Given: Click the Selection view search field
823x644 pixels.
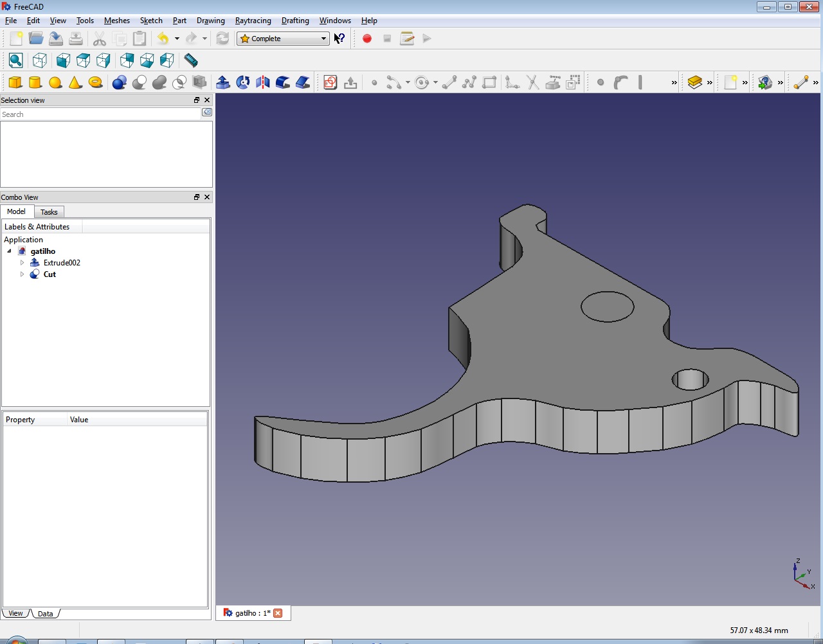Looking at the screenshot, I should tap(100, 114).
